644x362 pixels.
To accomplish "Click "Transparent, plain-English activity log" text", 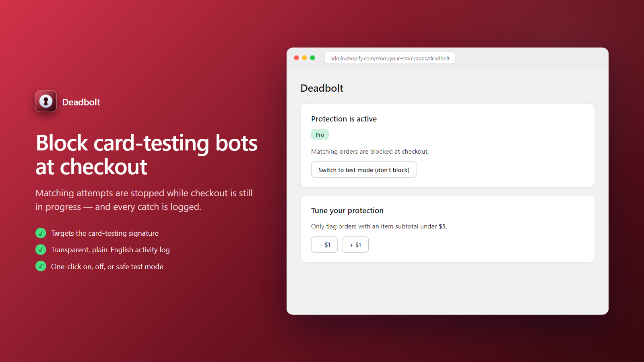I will click(x=110, y=250).
